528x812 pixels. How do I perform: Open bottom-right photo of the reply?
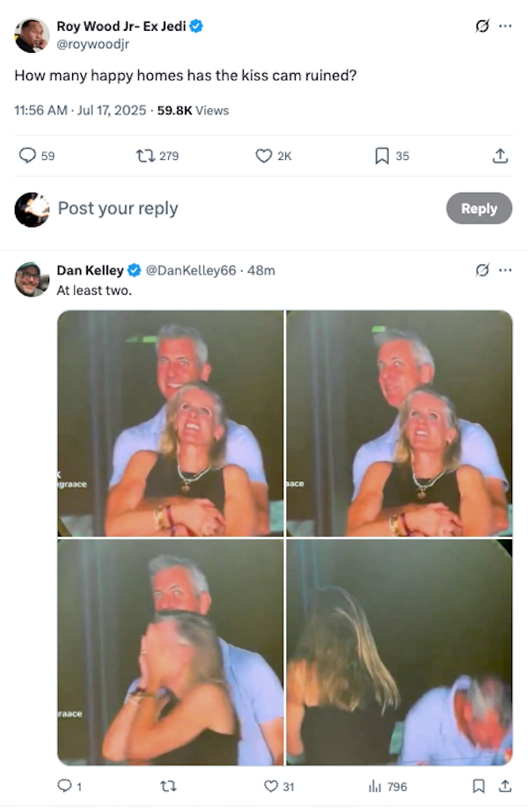[400, 653]
